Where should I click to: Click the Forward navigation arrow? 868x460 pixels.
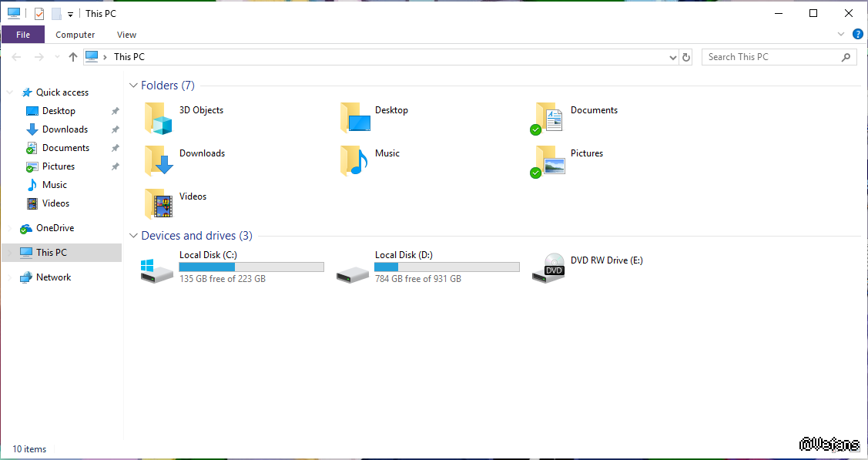point(39,57)
